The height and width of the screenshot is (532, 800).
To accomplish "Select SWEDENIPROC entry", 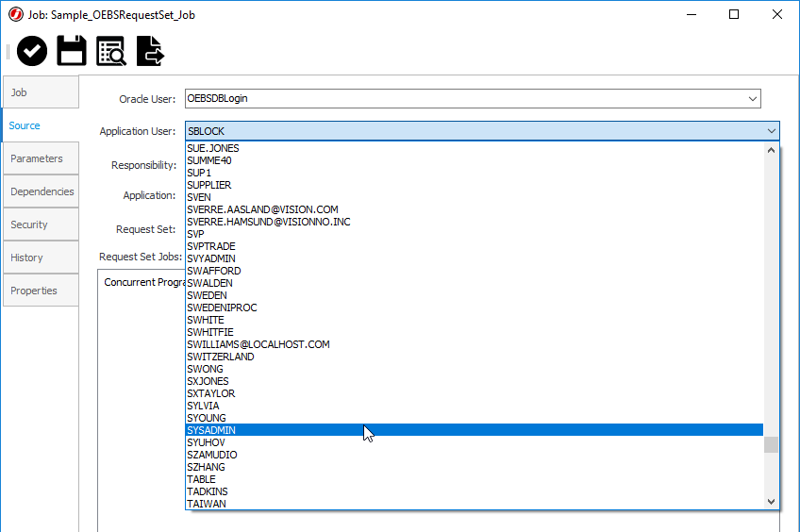I will point(475,308).
